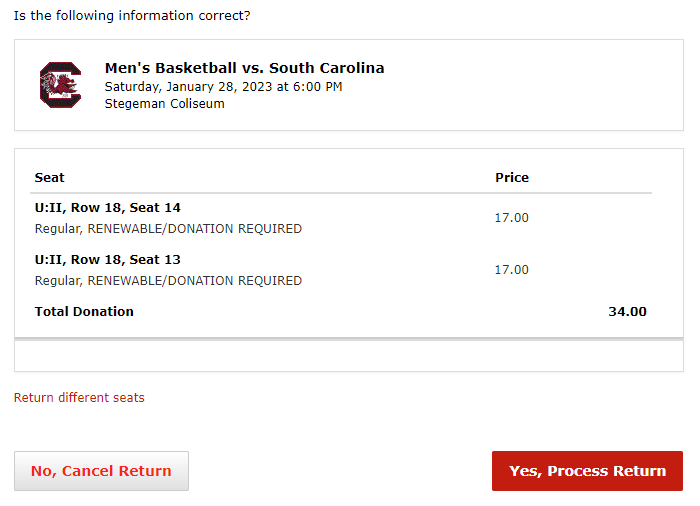Select the Saturday, January 28, 2023 date line
The height and width of the screenshot is (506, 700).
point(223,87)
